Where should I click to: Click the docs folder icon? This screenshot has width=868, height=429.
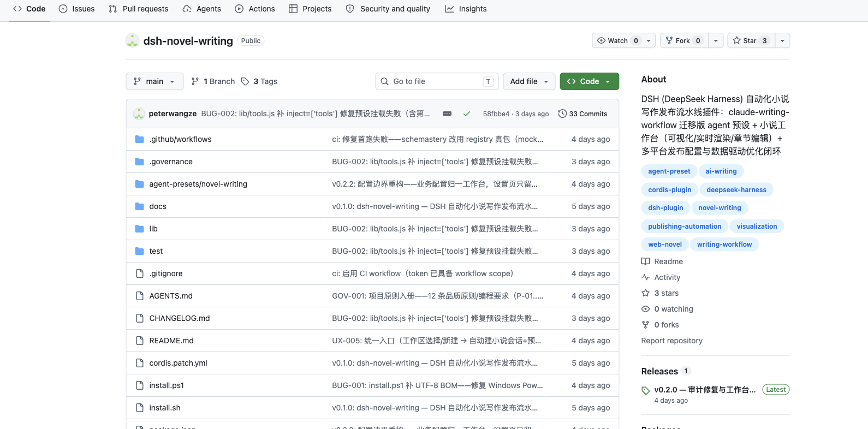pyautogui.click(x=139, y=206)
